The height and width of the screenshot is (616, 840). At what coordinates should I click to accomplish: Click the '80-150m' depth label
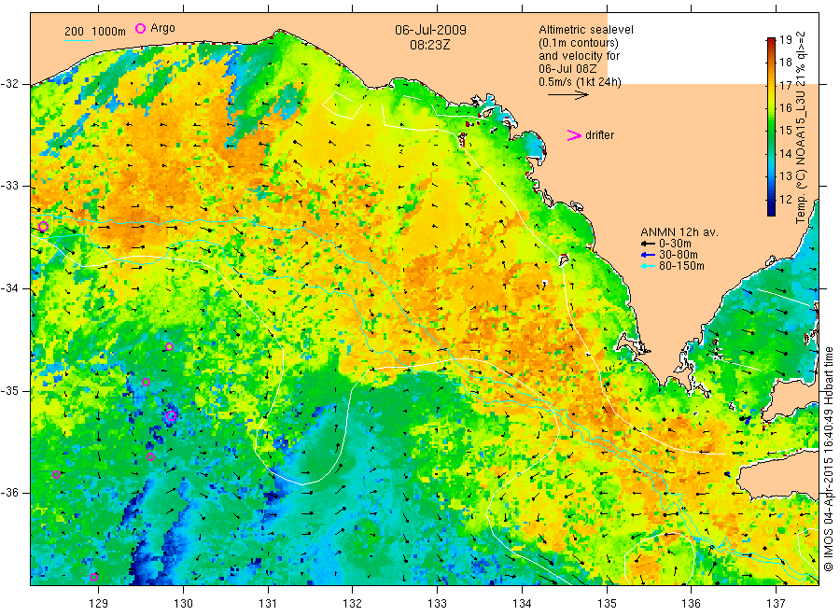(681, 266)
